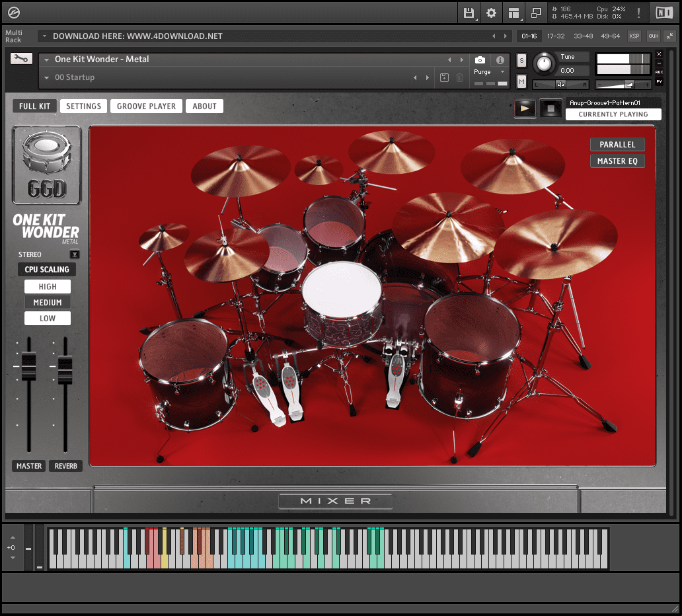Select next multi rack preset arrow
The height and width of the screenshot is (616, 682).
[x=506, y=36]
